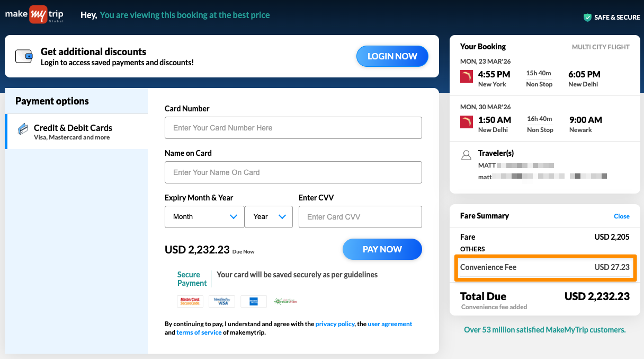Click the airline logo for New York flight
644x359 pixels.
click(x=466, y=77)
